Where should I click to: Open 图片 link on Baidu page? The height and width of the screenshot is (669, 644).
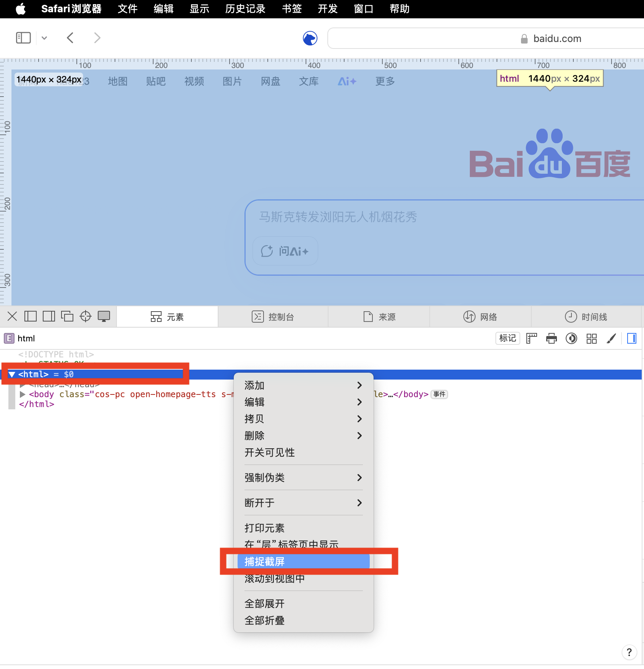point(232,81)
